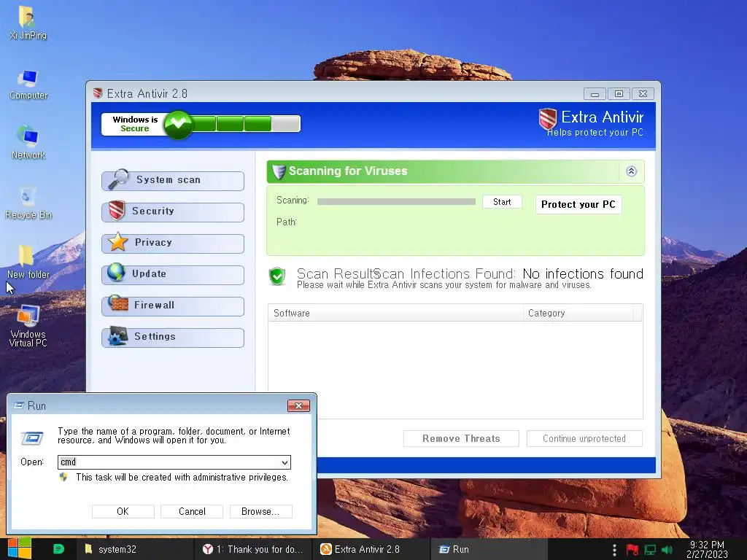Switch to Thank you for do... taskbar window
The width and height of the screenshot is (747, 560).
pyautogui.click(x=253, y=549)
